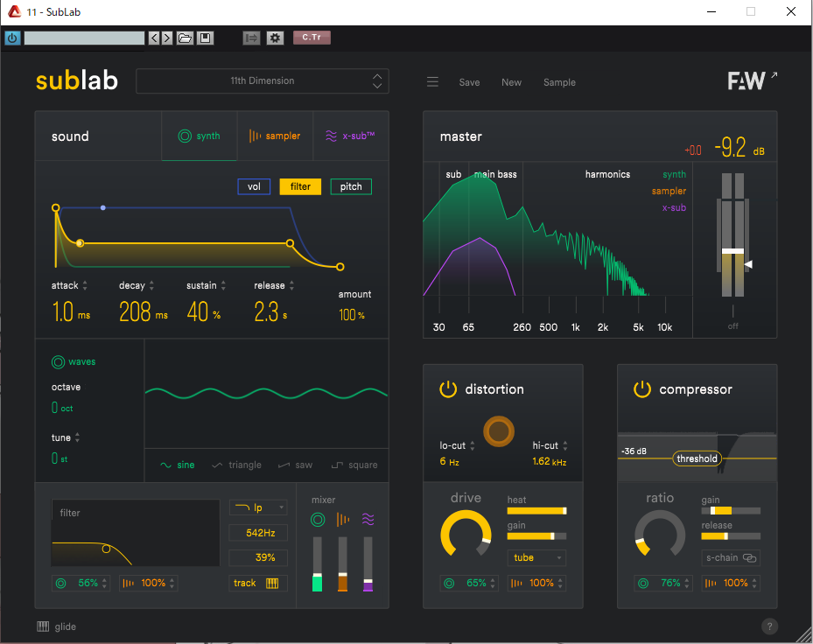Toggle the compressor power button

tap(641, 388)
